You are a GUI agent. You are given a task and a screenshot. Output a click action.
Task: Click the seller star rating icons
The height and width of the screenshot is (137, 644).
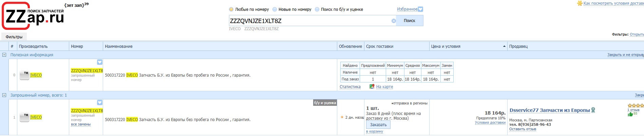coord(636,105)
